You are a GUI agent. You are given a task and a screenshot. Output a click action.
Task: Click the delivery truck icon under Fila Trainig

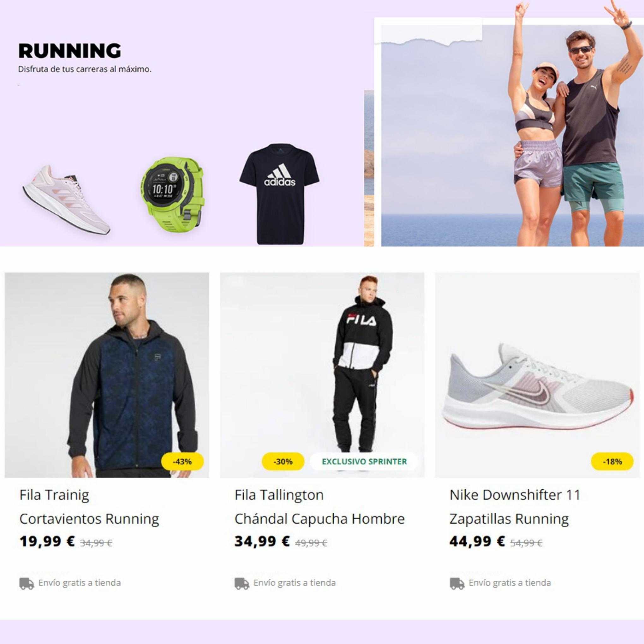point(27,583)
